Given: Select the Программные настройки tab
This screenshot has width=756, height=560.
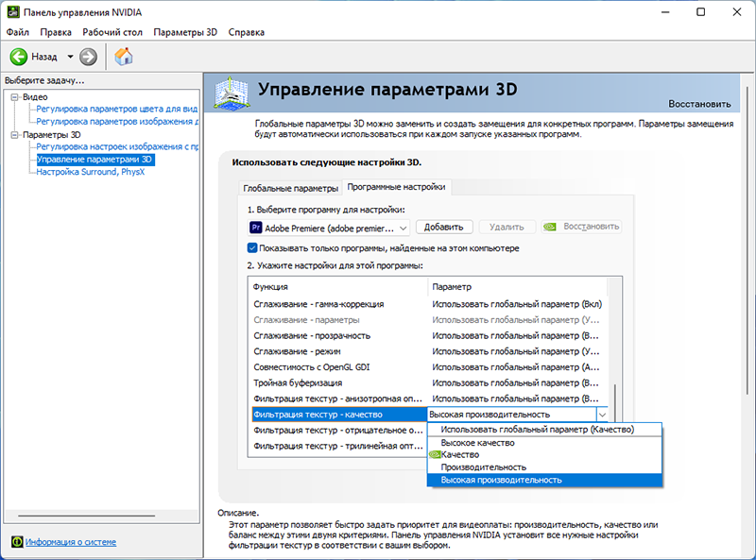Looking at the screenshot, I should coord(396,187).
